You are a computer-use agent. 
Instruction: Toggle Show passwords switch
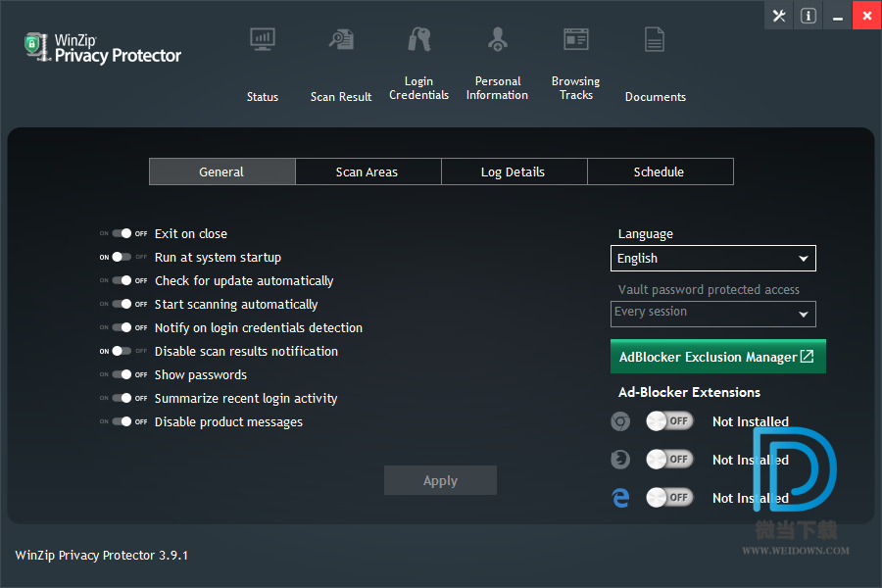[x=122, y=374]
